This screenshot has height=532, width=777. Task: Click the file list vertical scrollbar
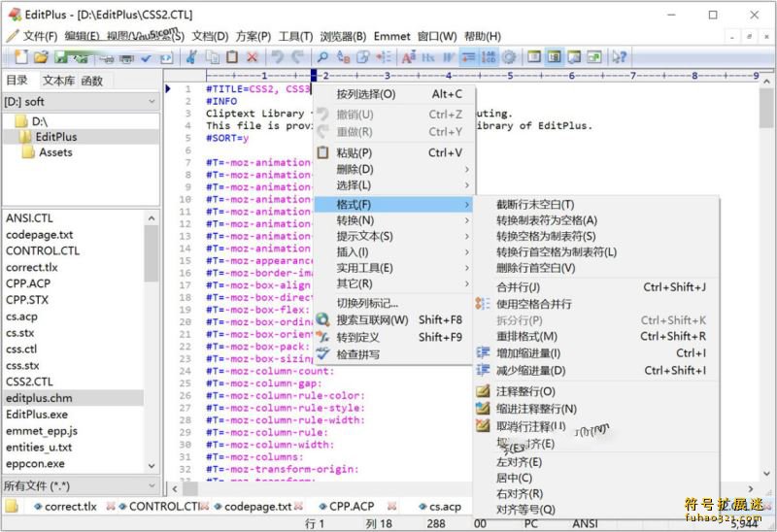click(152, 342)
